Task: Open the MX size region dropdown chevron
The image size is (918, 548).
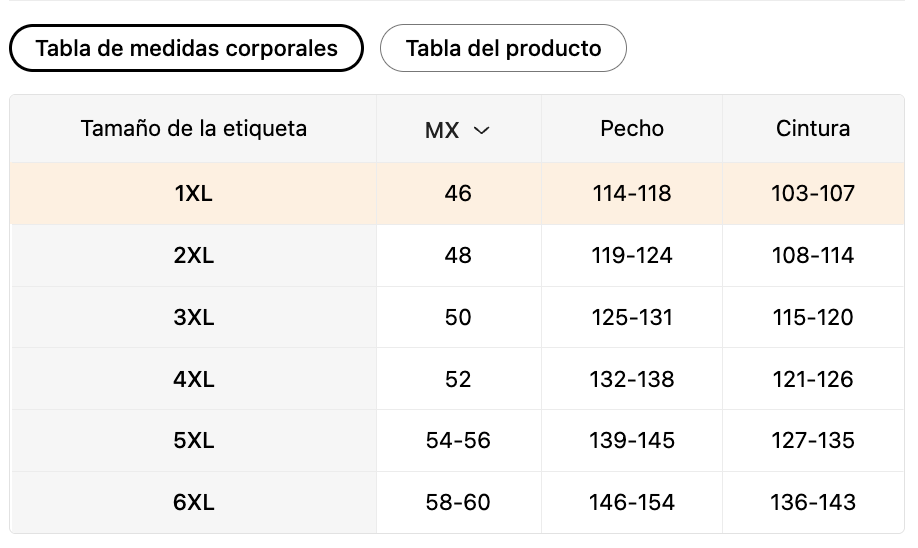Action: [x=481, y=130]
